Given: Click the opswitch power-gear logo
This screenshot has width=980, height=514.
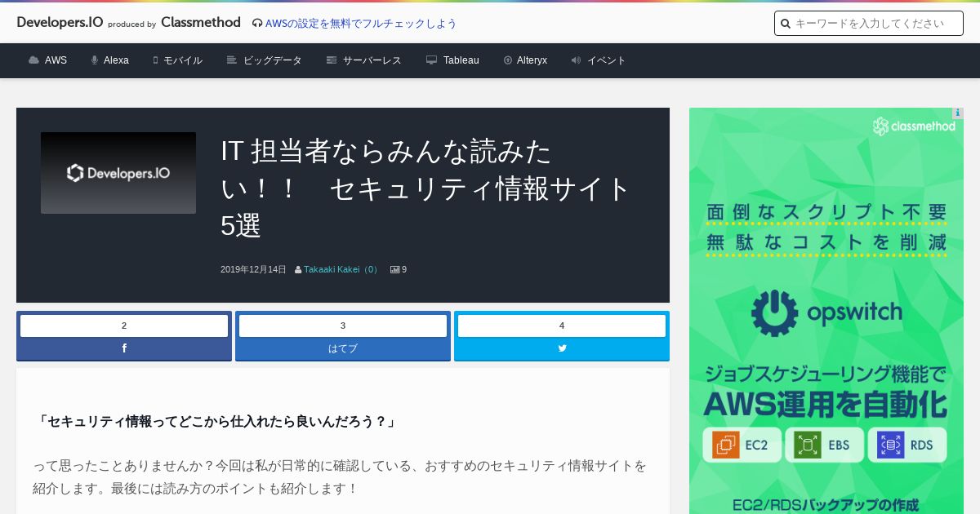Looking at the screenshot, I should click(774, 312).
